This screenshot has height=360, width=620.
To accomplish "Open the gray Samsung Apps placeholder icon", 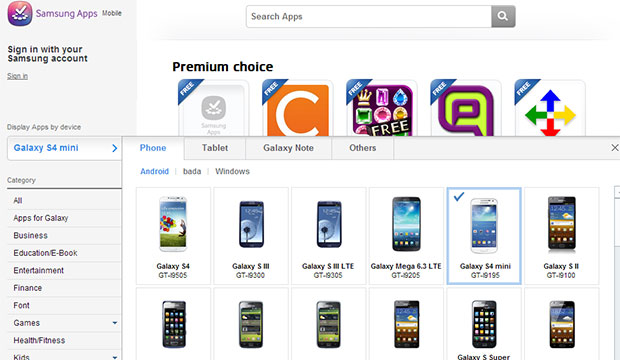I will point(214,110).
